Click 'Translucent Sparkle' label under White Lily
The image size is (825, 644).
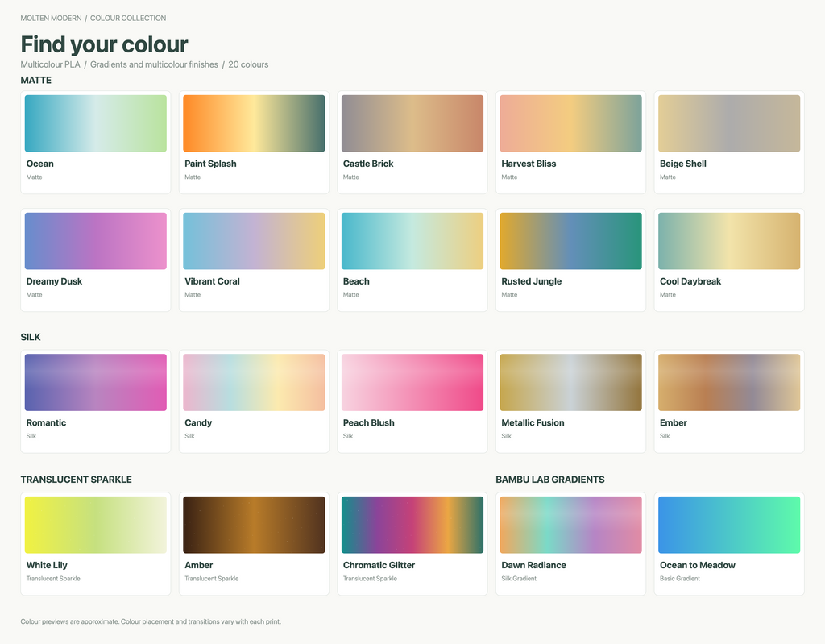click(53, 579)
